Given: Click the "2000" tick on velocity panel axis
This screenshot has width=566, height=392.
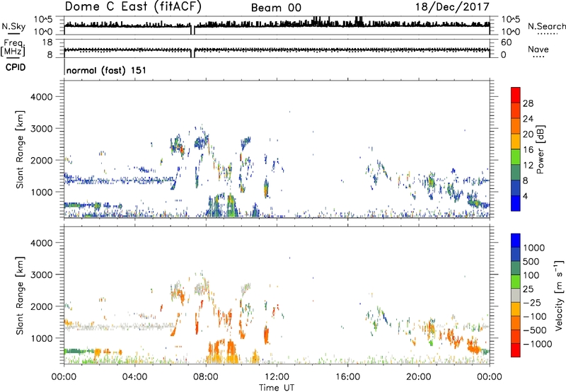Looking at the screenshot, I should [42, 306].
